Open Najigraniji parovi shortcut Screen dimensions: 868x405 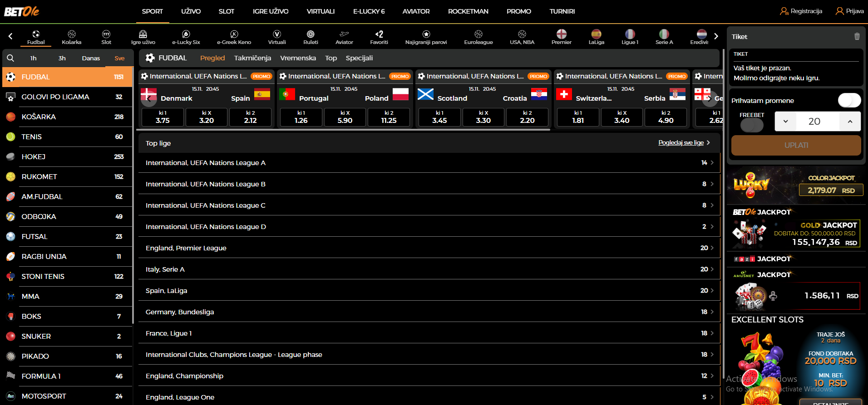coord(426,37)
